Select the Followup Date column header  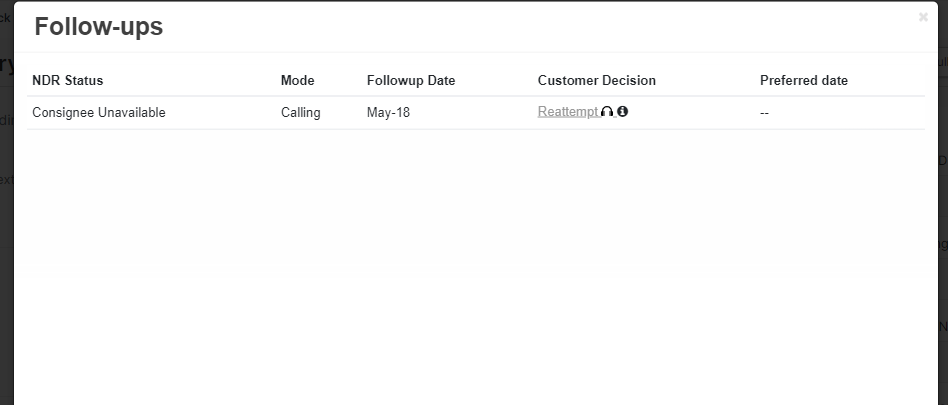pyautogui.click(x=411, y=80)
